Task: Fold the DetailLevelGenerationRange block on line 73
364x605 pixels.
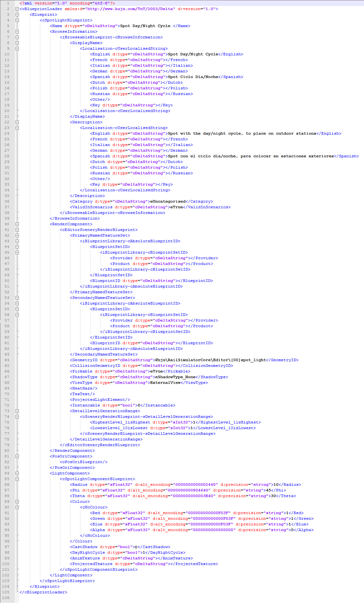Action: [17, 411]
